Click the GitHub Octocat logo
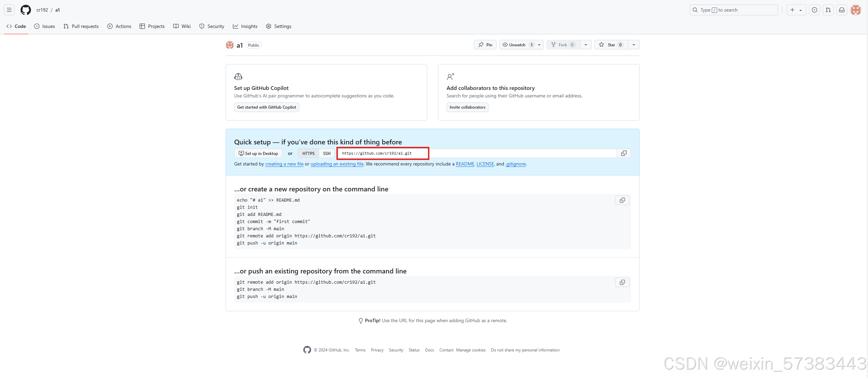 (x=26, y=10)
